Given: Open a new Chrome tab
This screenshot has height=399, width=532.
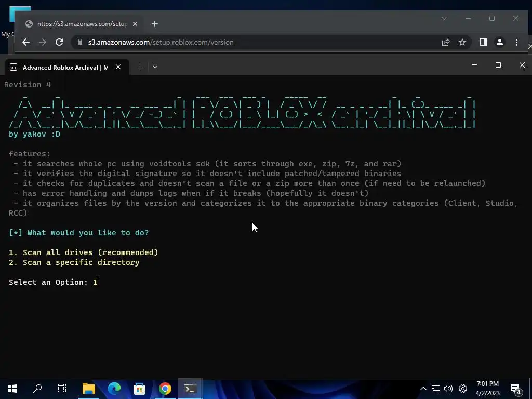Looking at the screenshot, I should (x=155, y=24).
